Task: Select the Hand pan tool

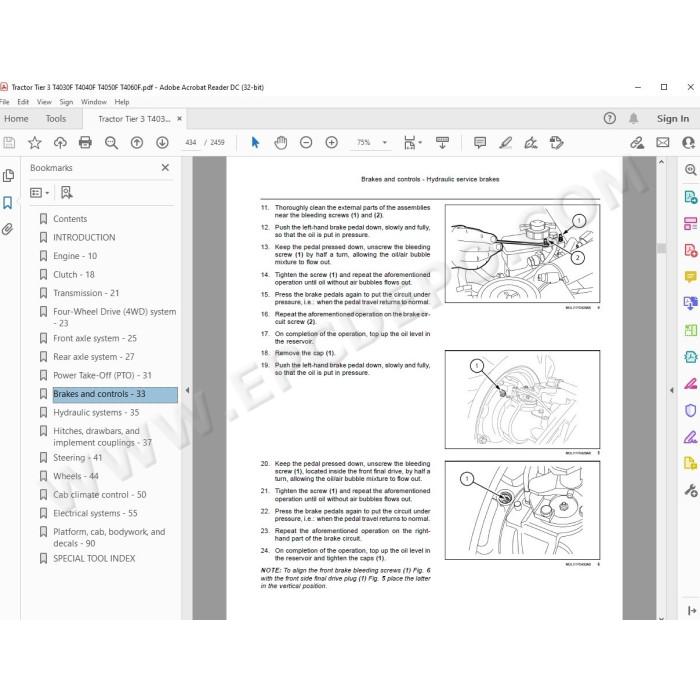Action: pos(280,143)
